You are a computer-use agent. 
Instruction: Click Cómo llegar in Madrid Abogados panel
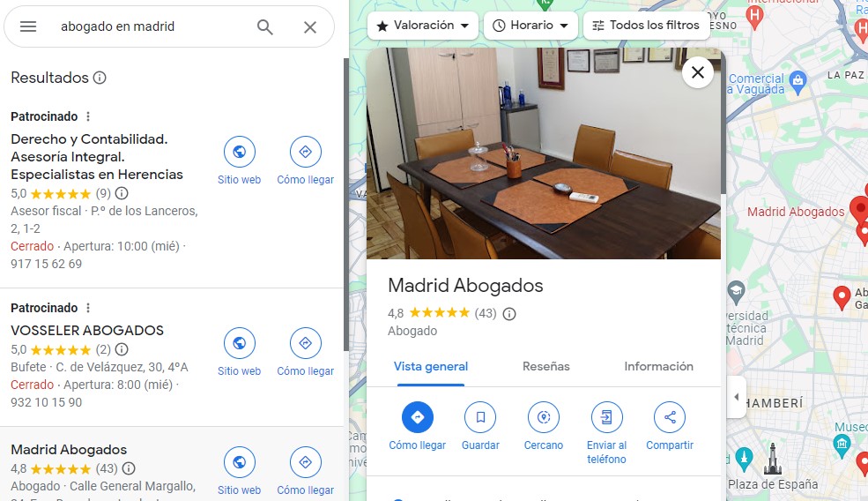[417, 417]
